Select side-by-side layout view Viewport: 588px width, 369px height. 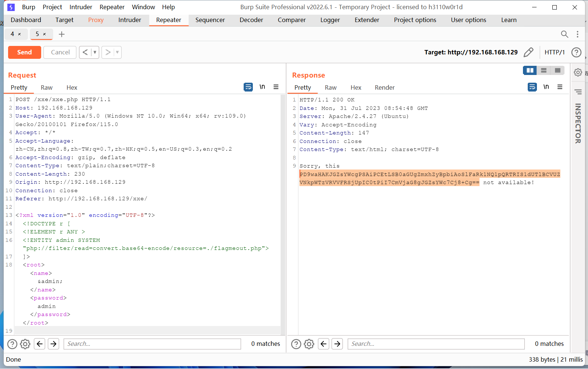tap(530, 70)
